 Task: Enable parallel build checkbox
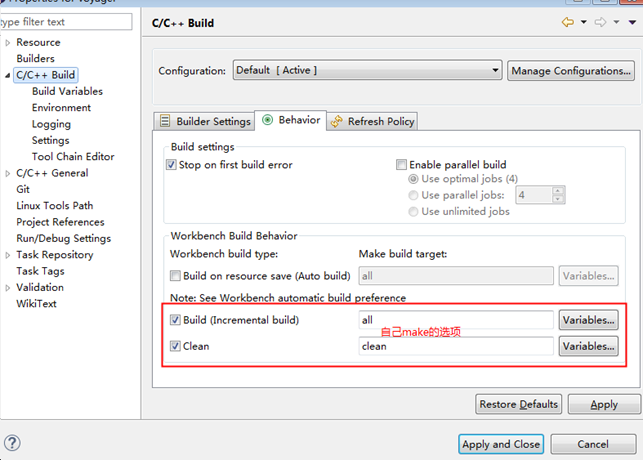point(401,165)
